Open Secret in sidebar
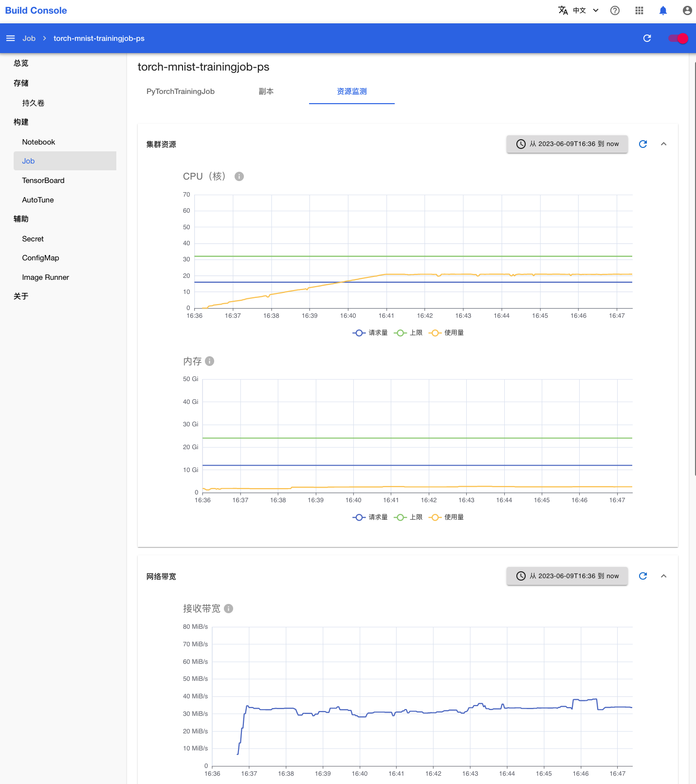The width and height of the screenshot is (696, 784). (33, 239)
